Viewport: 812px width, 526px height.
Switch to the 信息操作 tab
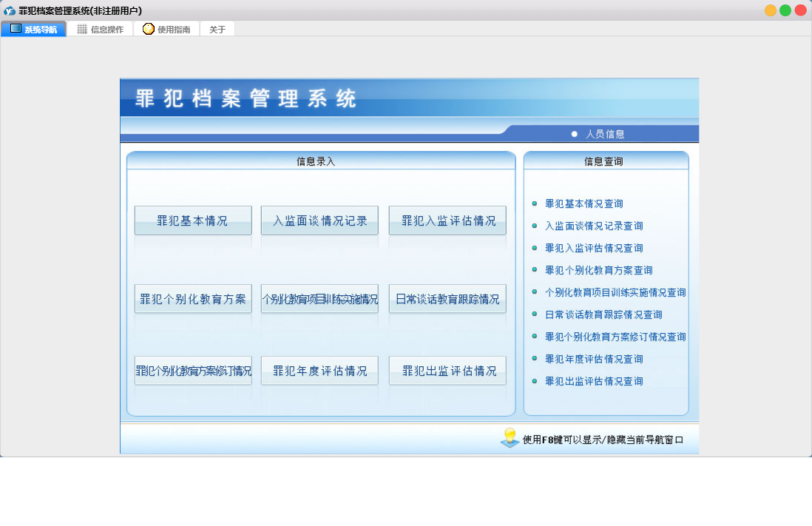pyautogui.click(x=101, y=30)
